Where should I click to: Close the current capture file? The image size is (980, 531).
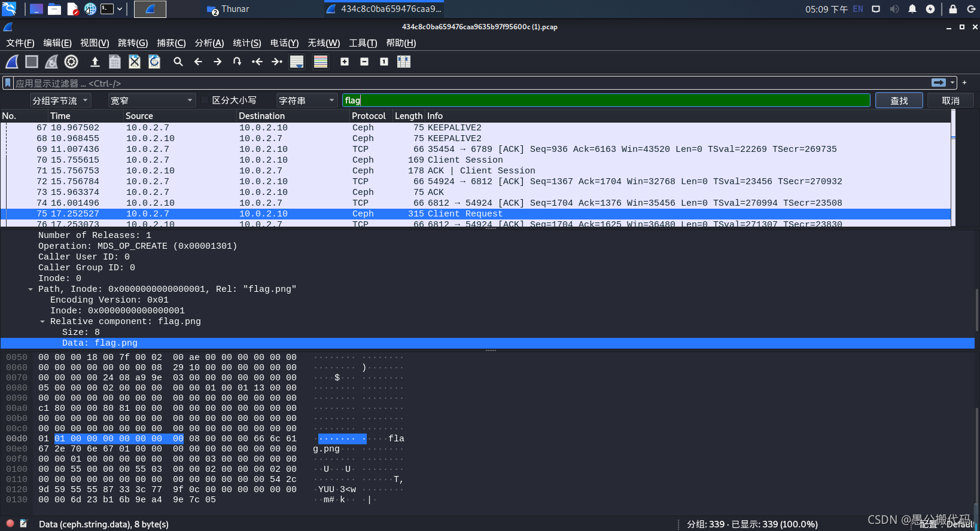[x=135, y=62]
